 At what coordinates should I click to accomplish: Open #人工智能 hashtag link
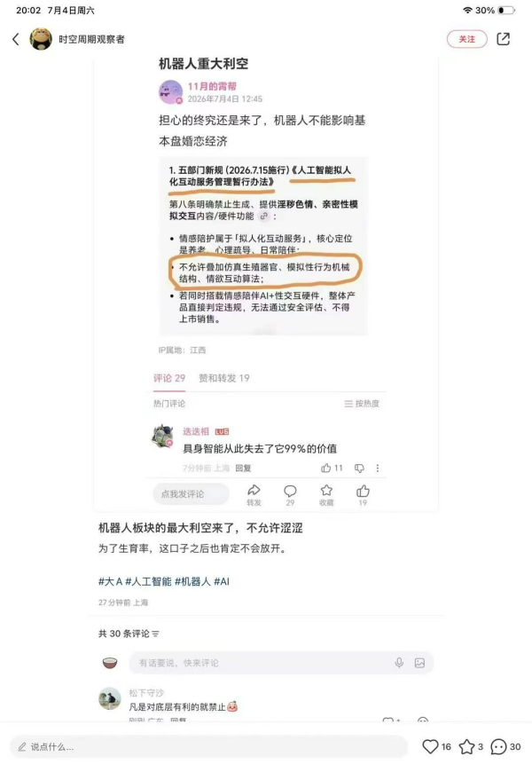[148, 581]
